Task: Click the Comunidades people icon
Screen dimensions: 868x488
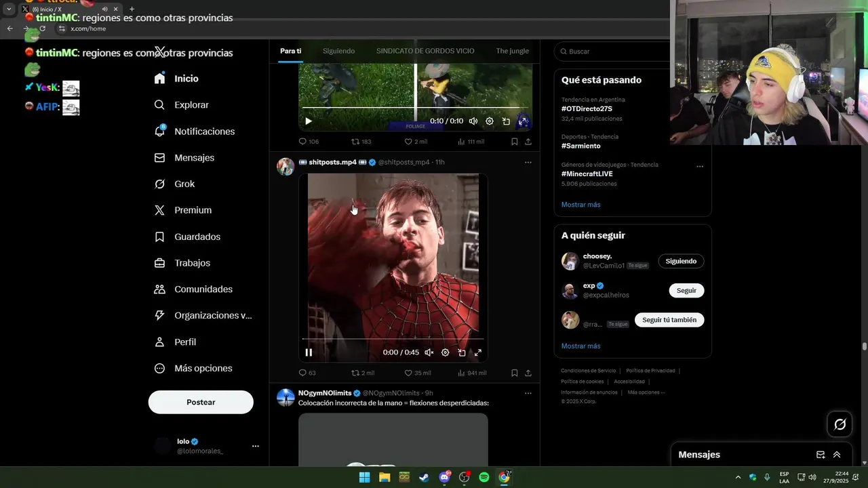Action: 159,289
